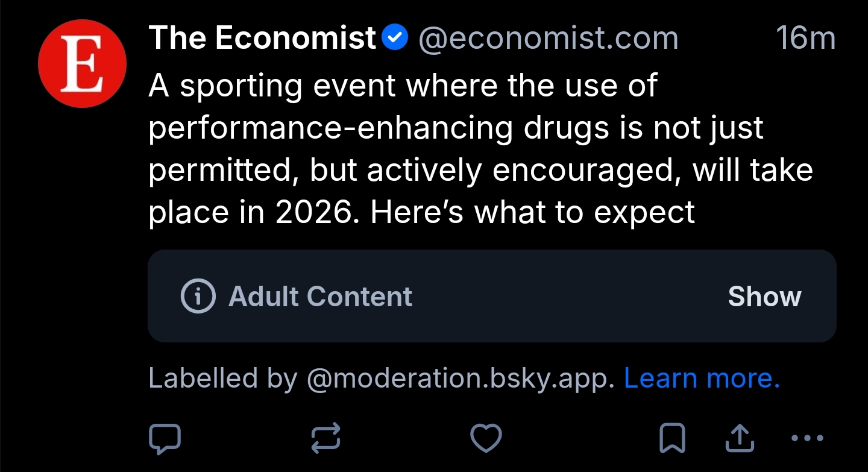
Task: Click the blue verified checkmark badge
Action: click(395, 39)
